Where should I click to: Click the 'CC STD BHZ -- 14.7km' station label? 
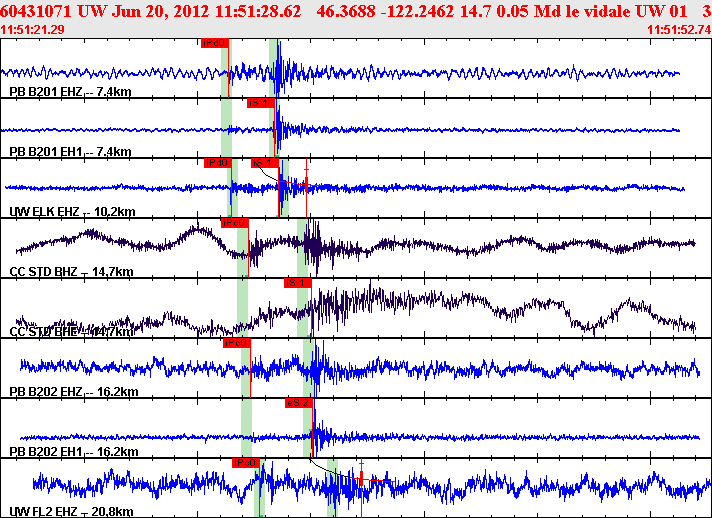click(x=71, y=272)
